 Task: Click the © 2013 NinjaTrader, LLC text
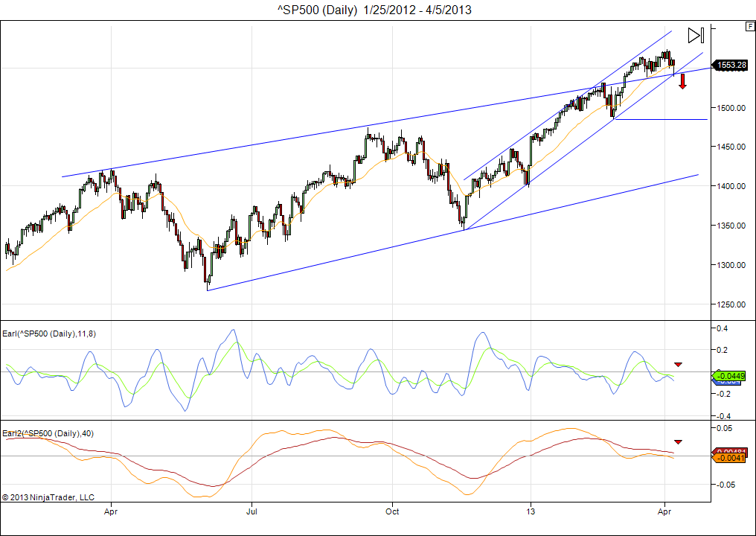[48, 497]
